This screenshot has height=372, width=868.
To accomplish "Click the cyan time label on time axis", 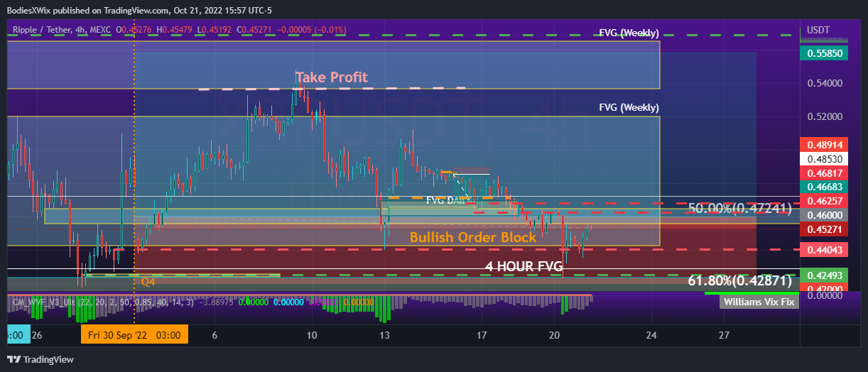I will point(18,334).
